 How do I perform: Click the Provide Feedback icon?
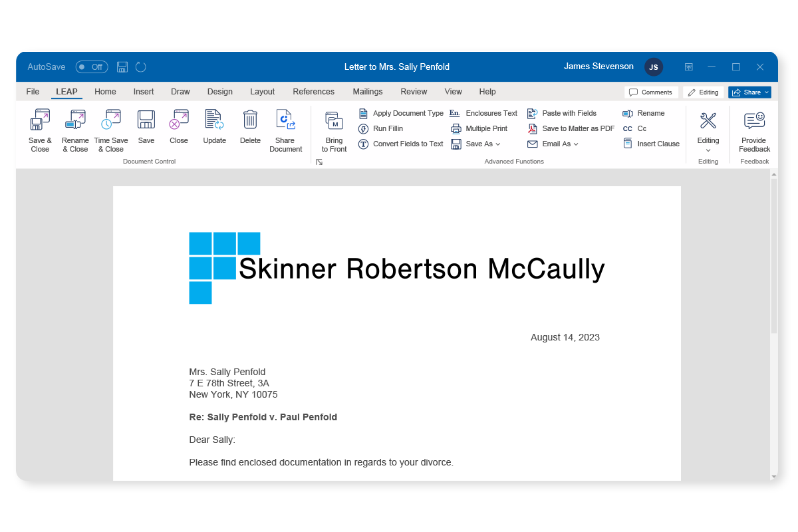coord(754,120)
